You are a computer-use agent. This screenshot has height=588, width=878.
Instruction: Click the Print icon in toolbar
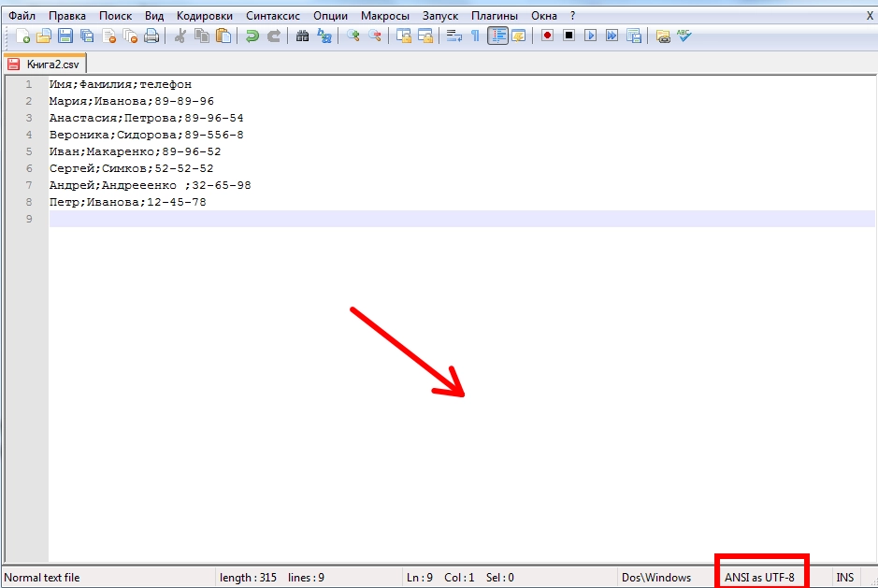pyautogui.click(x=151, y=36)
